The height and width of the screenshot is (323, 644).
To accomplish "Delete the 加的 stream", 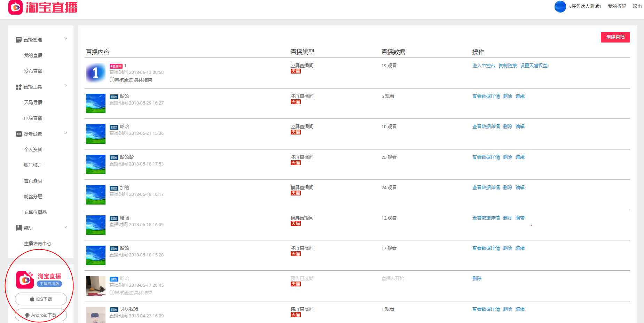I will coord(508,187).
